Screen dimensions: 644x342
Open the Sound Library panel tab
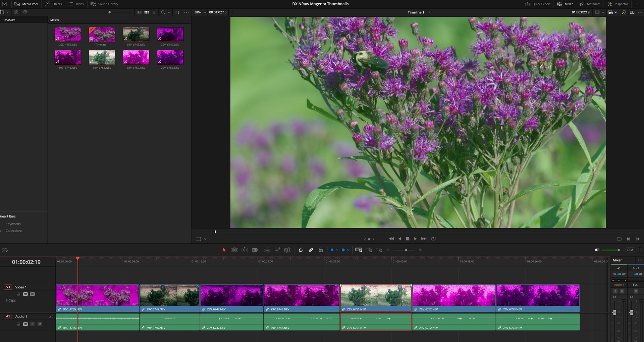tap(104, 4)
